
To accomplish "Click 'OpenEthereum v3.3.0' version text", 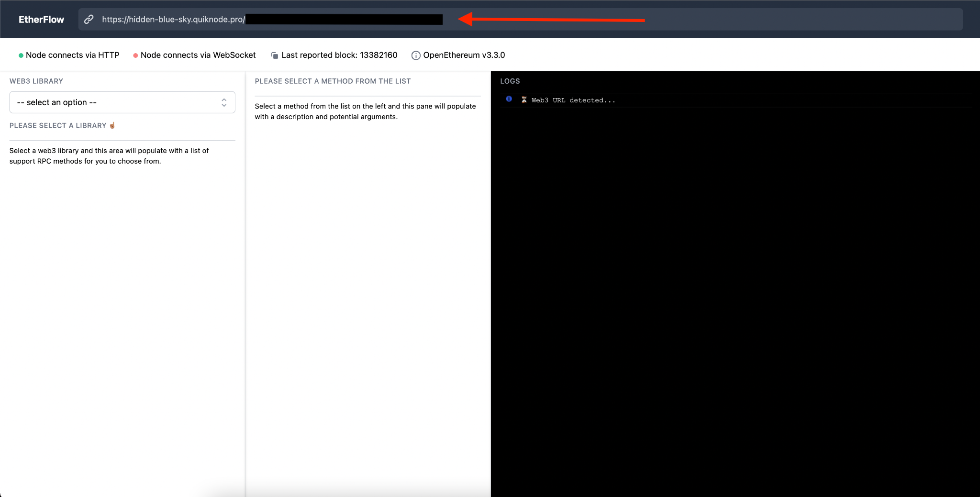I will (x=464, y=55).
